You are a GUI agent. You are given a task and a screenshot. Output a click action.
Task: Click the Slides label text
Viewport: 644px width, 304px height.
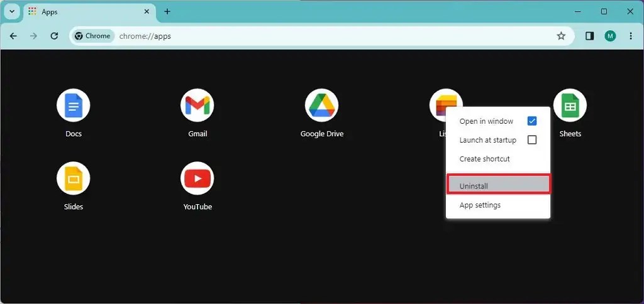[73, 207]
